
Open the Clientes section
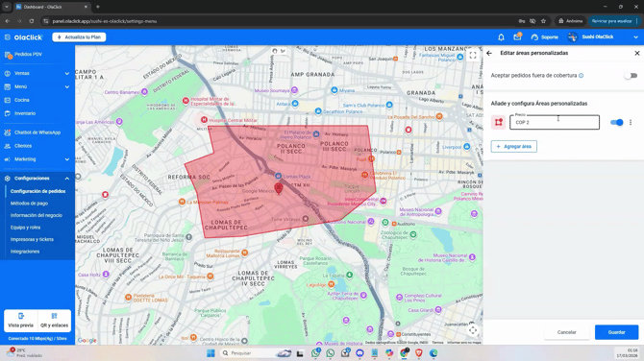[23, 146]
